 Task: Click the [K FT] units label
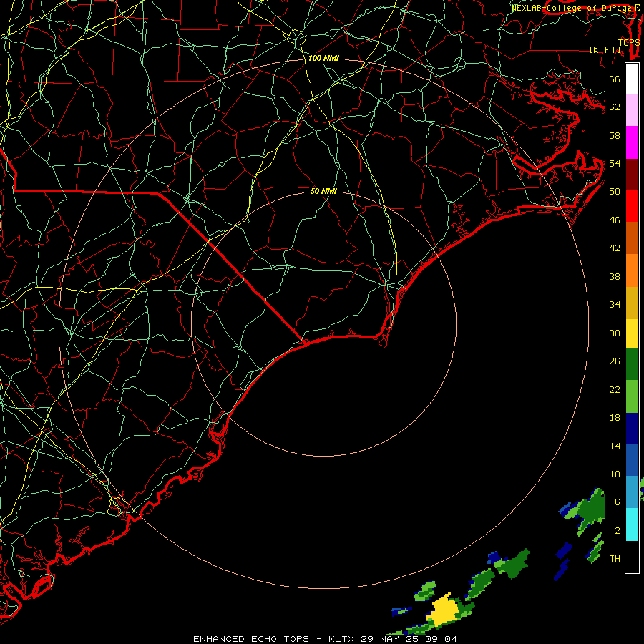605,49
